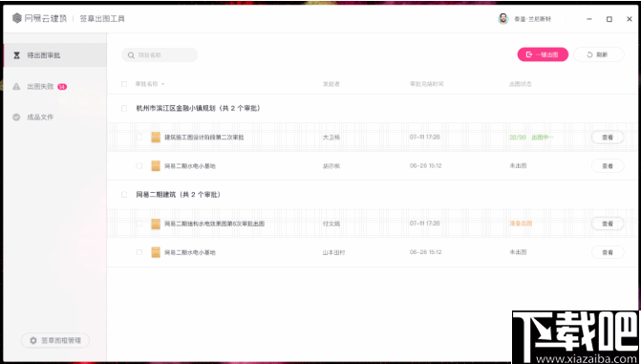
Task: Click 网易二期水电小基地 in the 山本田村 row
Action: pos(190,252)
